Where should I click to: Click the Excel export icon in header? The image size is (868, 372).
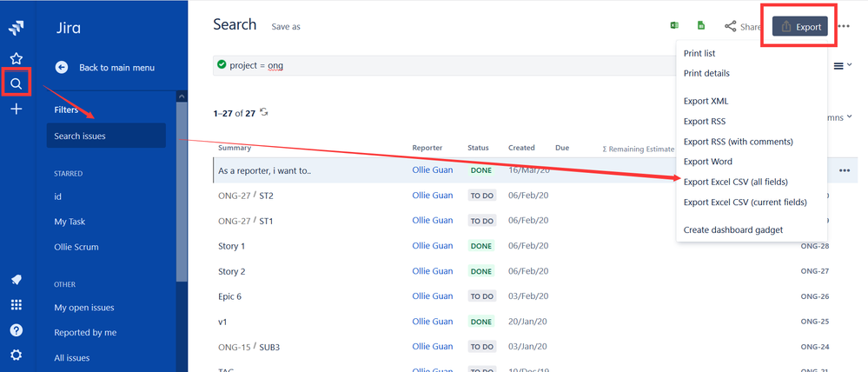[674, 25]
